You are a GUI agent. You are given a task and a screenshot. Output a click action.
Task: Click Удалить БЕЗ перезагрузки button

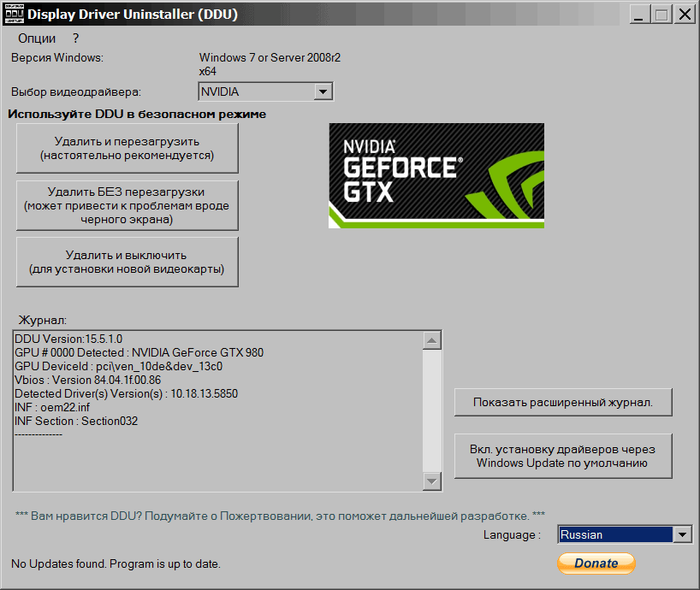[x=127, y=205]
